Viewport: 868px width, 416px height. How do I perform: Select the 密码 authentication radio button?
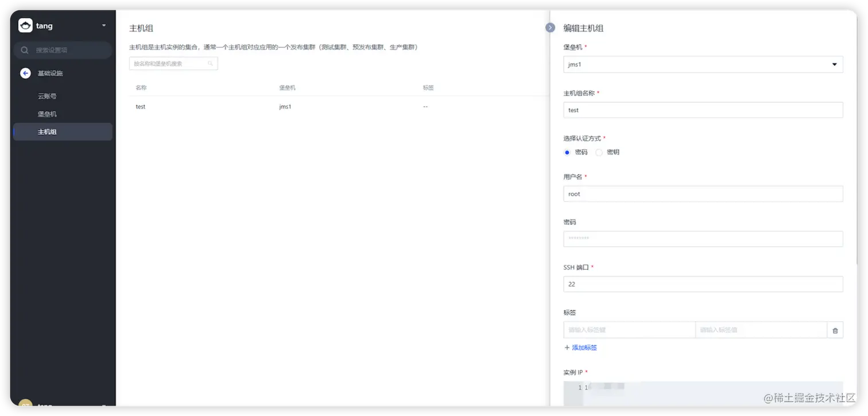(567, 152)
